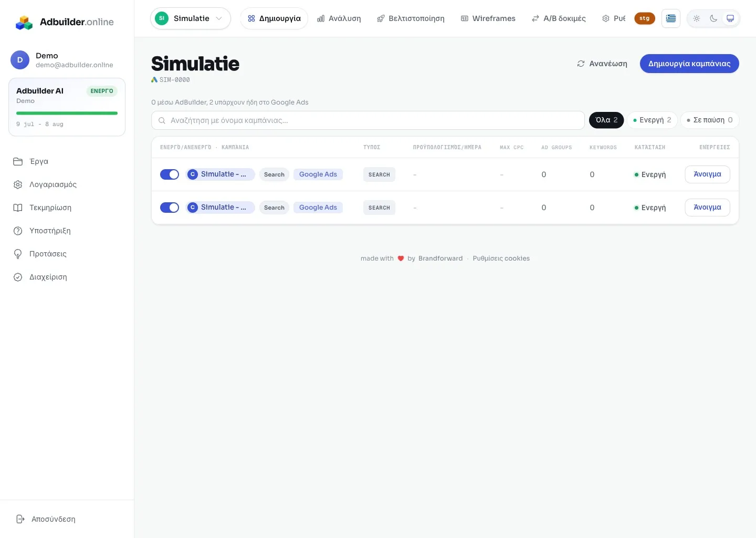Toggle off the second campaign switch

pyautogui.click(x=170, y=208)
